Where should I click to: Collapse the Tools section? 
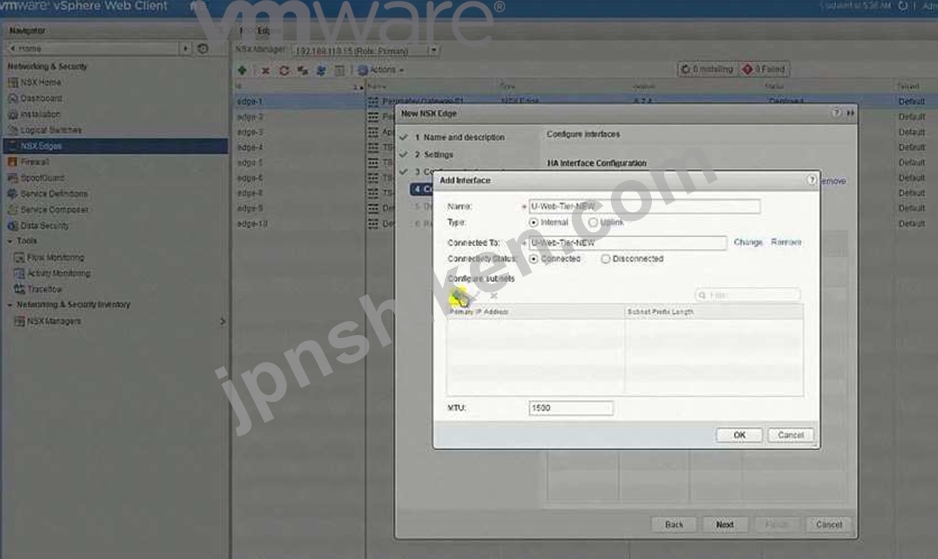click(x=10, y=241)
